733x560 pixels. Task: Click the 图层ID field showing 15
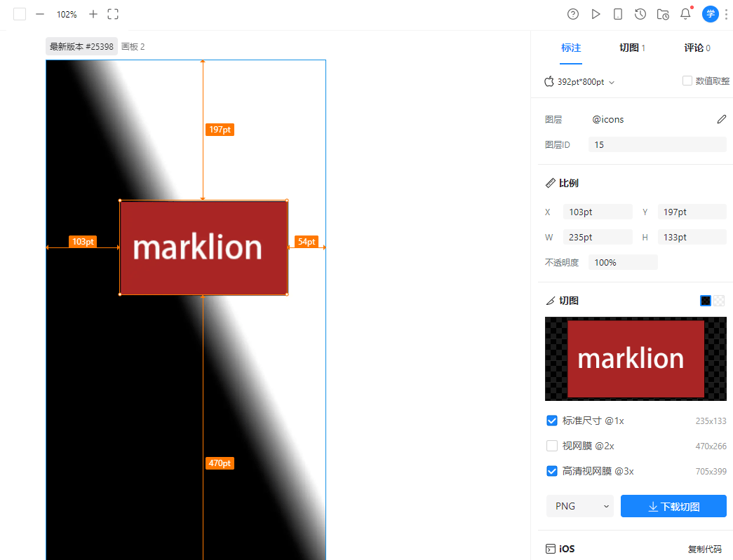(x=657, y=145)
